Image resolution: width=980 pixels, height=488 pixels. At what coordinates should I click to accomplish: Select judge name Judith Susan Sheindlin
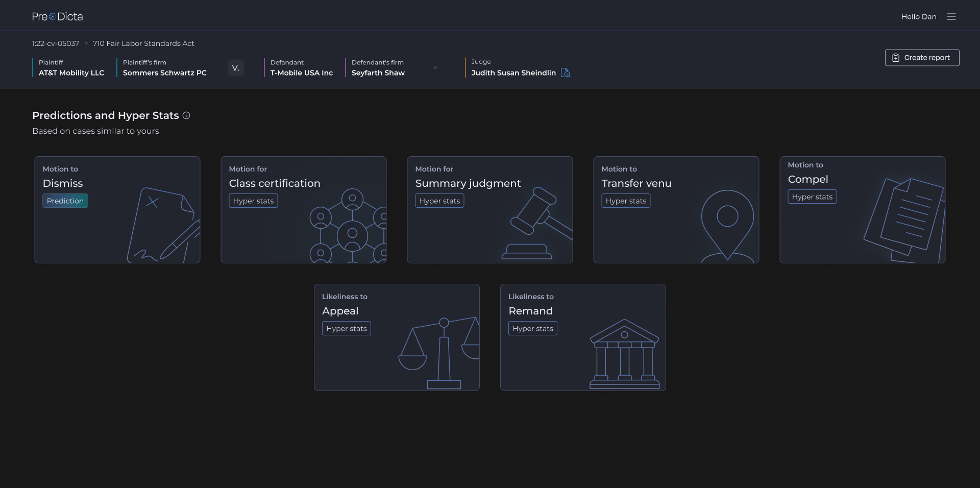513,73
